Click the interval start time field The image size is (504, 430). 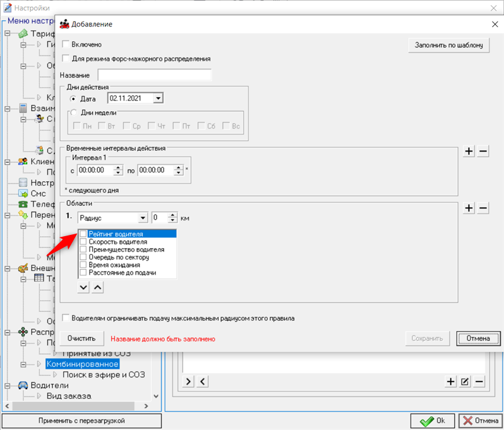[x=95, y=170]
